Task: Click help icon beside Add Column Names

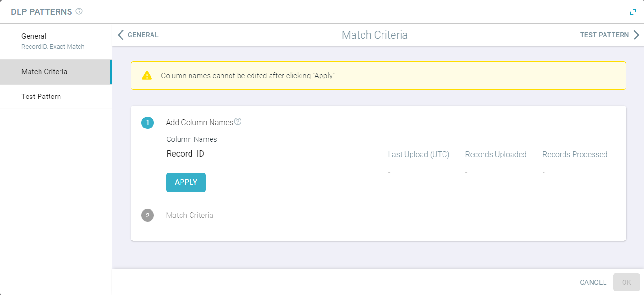Action: [238, 122]
